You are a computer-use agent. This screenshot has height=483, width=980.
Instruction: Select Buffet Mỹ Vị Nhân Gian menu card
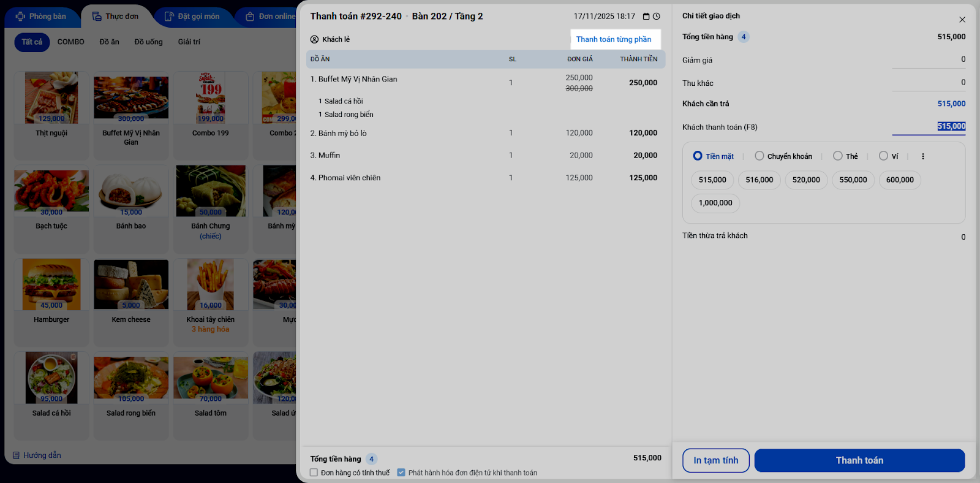131,116
